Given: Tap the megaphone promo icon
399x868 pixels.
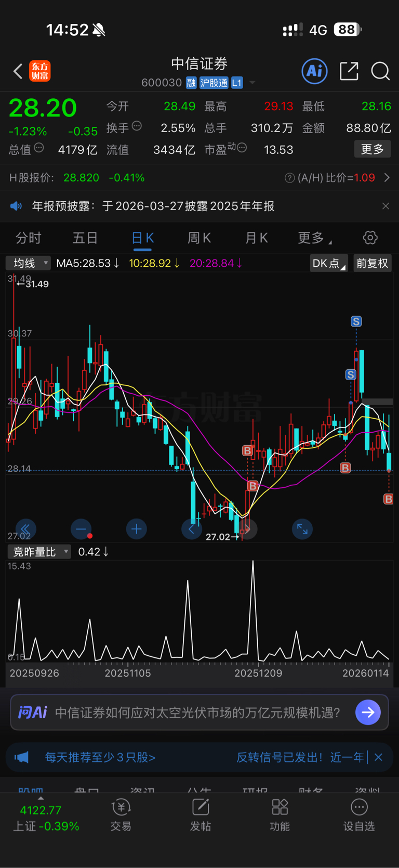Looking at the screenshot, I should pyautogui.click(x=21, y=757).
